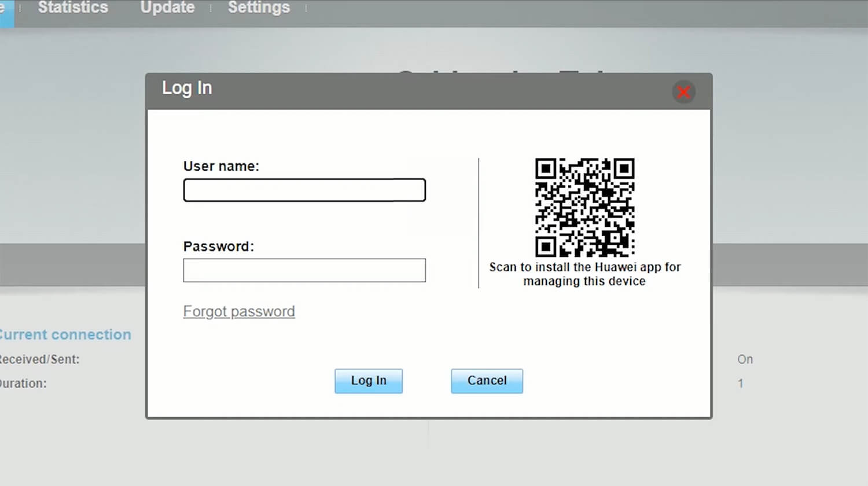Click the Log In dialog title bar

(405, 90)
